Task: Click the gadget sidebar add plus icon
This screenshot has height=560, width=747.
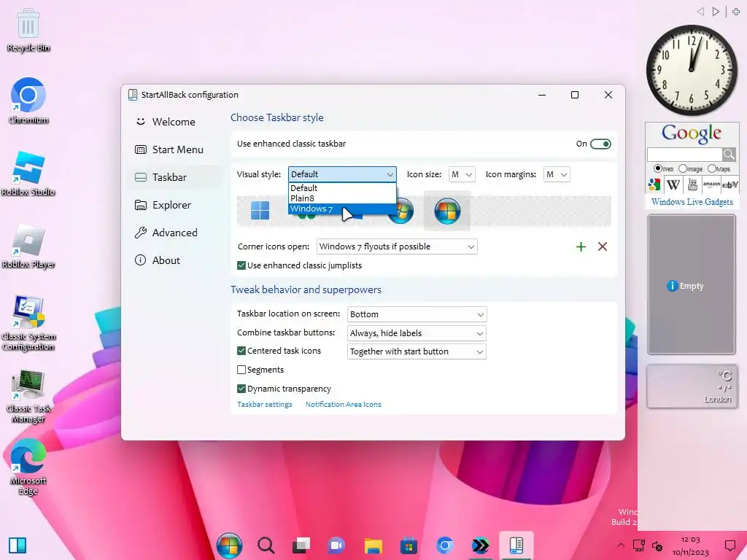Action: 736,12
